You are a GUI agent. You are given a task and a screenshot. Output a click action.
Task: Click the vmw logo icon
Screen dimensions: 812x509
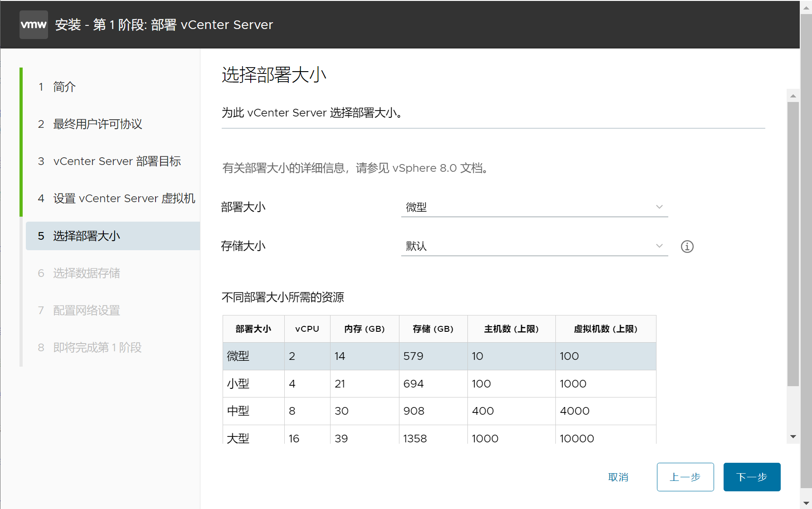[34, 24]
